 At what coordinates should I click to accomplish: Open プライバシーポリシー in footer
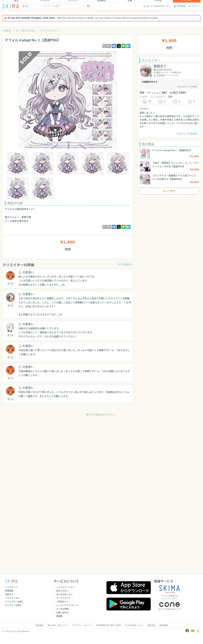coord(82,625)
